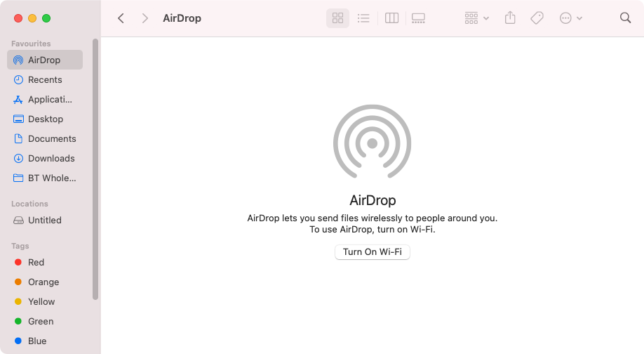
Task: Switch to column view
Action: (392, 18)
